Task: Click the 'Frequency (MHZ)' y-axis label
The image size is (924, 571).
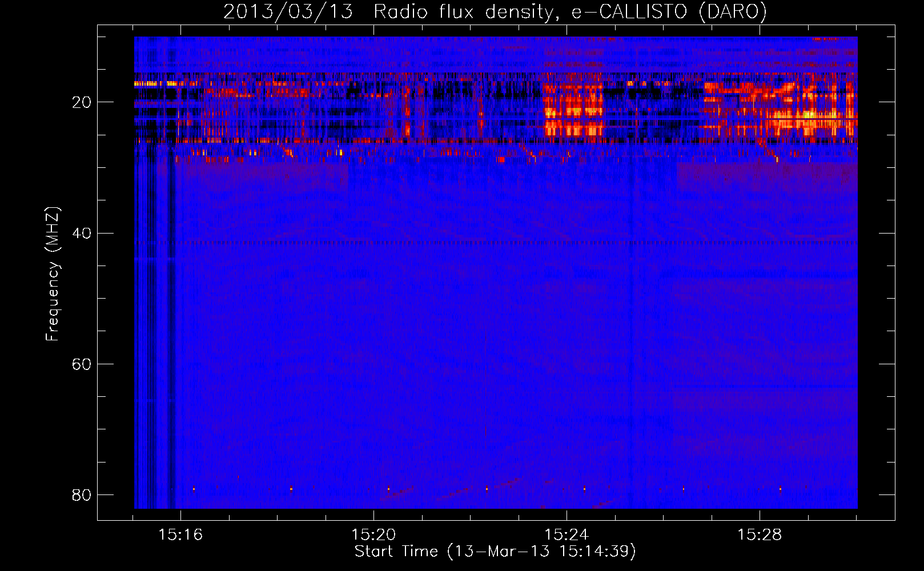Action: click(x=52, y=274)
